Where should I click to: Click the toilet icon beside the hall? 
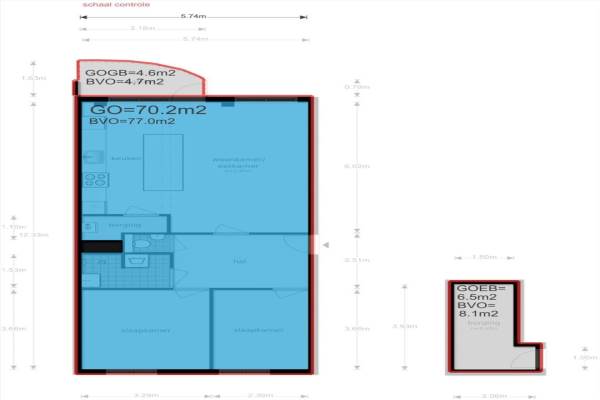tap(142, 243)
